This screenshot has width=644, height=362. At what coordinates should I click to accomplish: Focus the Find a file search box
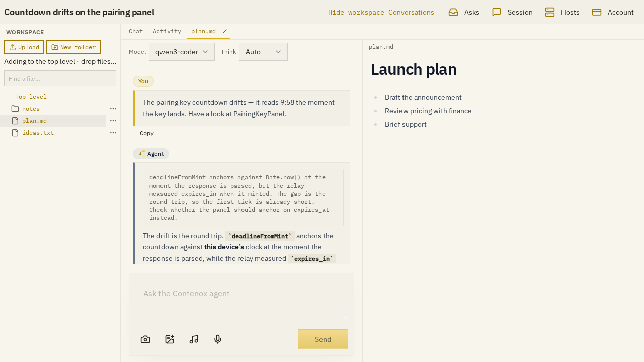click(x=60, y=78)
